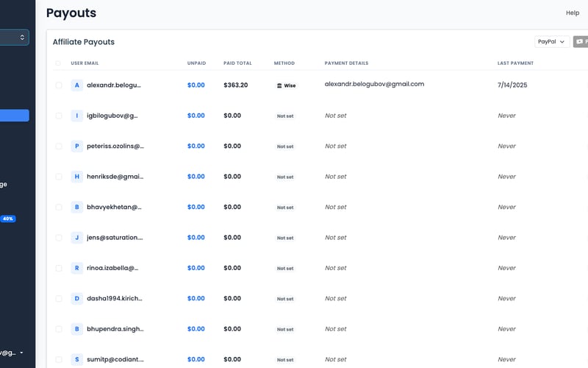Tick the rinoa.izabella row checkbox
The width and height of the screenshot is (588, 368).
click(x=59, y=268)
